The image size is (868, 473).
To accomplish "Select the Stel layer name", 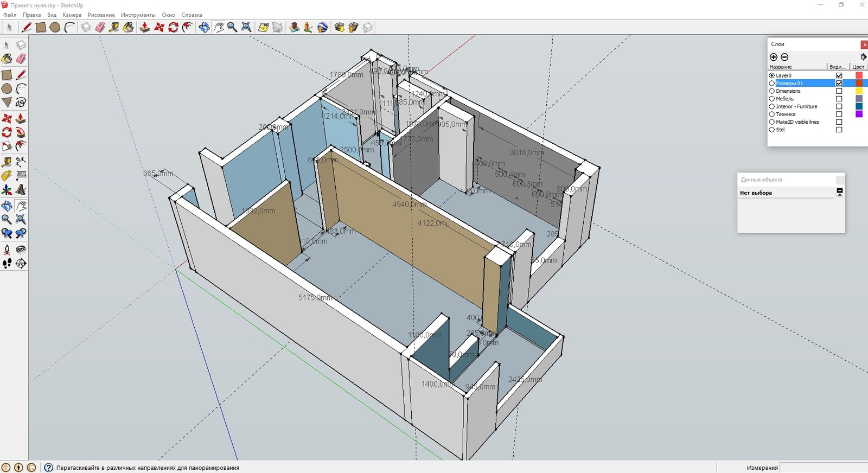I will coord(780,130).
